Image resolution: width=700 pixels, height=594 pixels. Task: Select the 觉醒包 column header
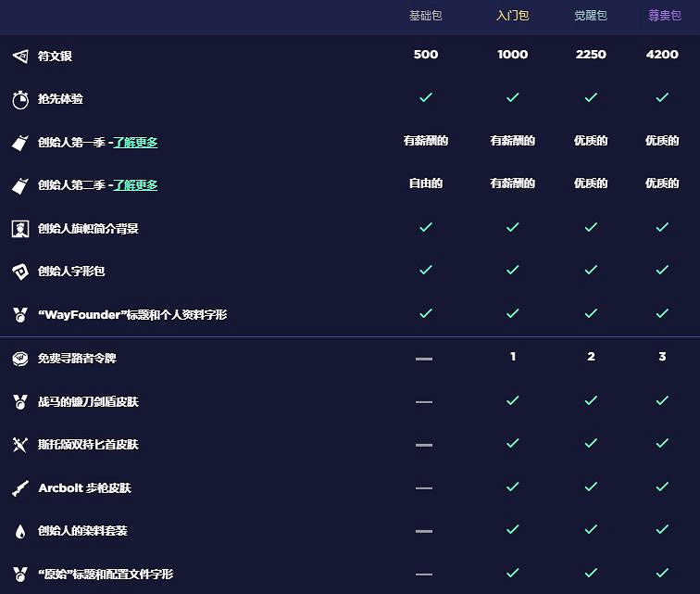[591, 16]
